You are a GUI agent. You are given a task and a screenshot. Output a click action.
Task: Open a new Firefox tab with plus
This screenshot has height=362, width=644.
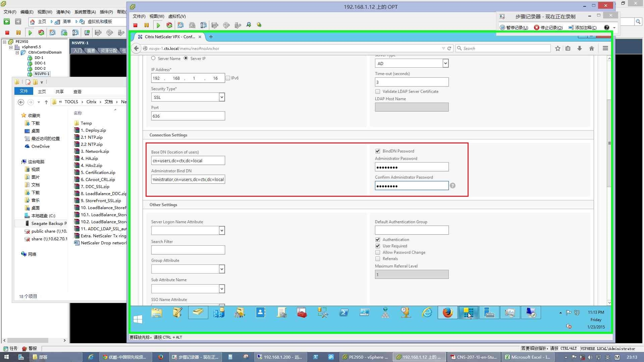(211, 37)
